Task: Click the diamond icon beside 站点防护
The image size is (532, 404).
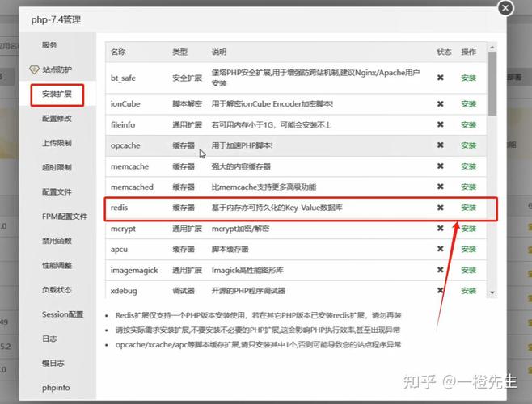Action: [x=34, y=69]
